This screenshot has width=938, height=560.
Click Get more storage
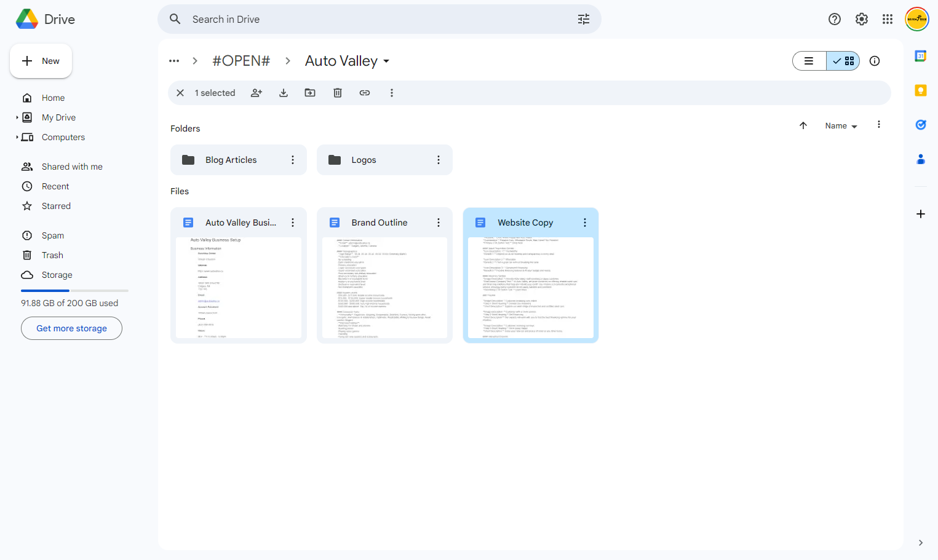71,328
